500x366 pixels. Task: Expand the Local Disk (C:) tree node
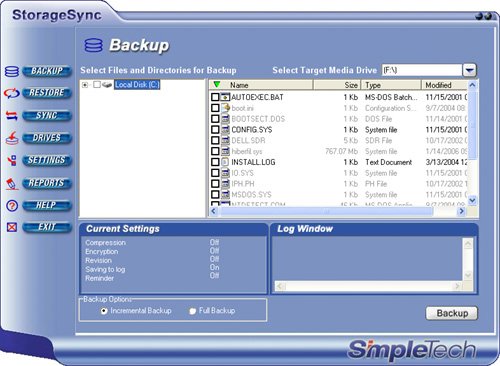(85, 85)
